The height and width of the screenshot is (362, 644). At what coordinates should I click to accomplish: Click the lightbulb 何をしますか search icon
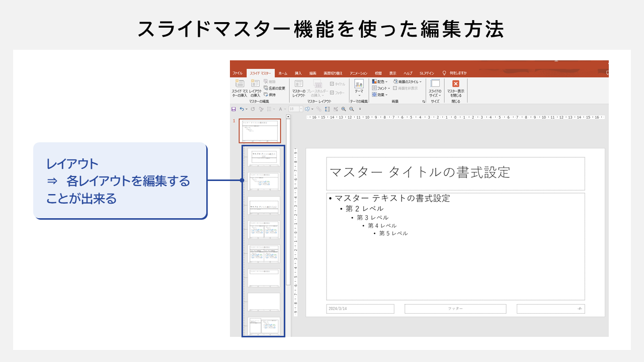444,73
